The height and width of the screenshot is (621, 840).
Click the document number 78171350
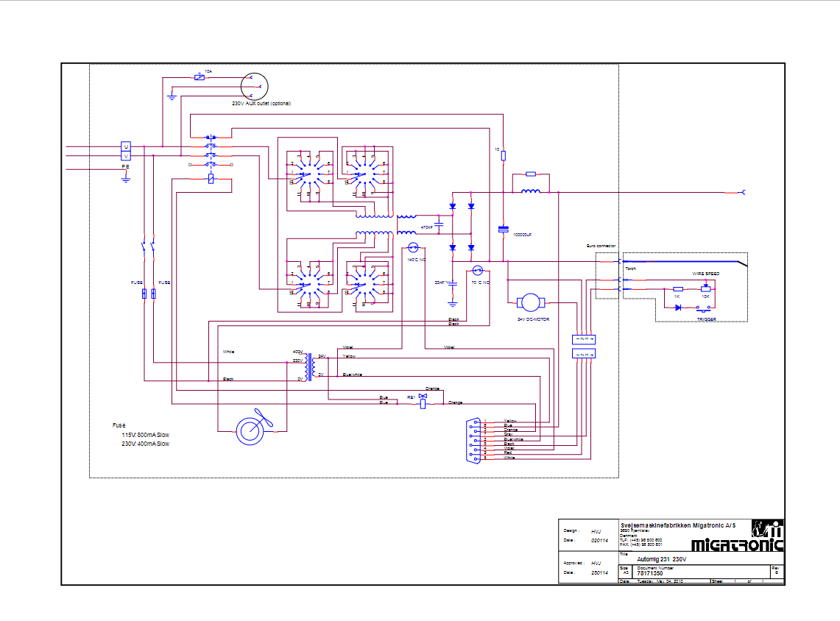[649, 572]
